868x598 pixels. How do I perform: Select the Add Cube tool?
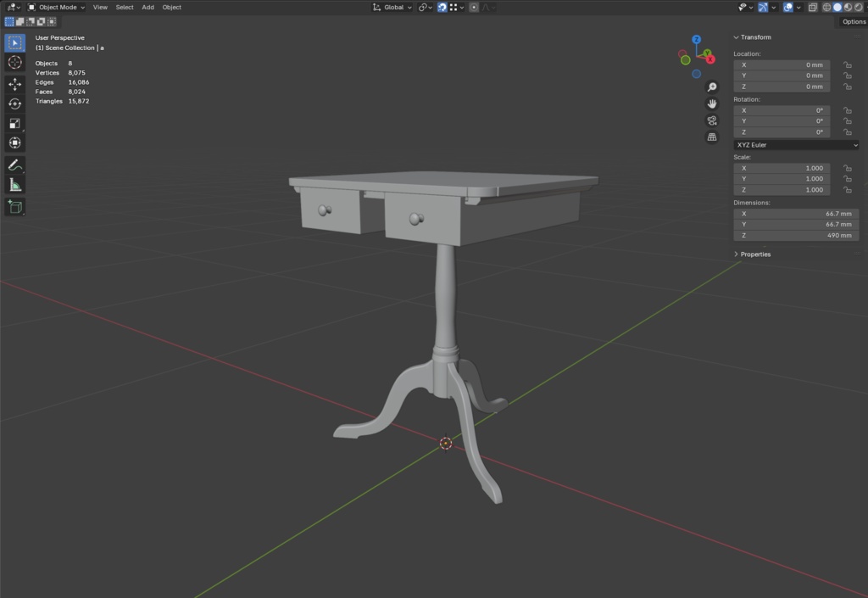pos(15,207)
